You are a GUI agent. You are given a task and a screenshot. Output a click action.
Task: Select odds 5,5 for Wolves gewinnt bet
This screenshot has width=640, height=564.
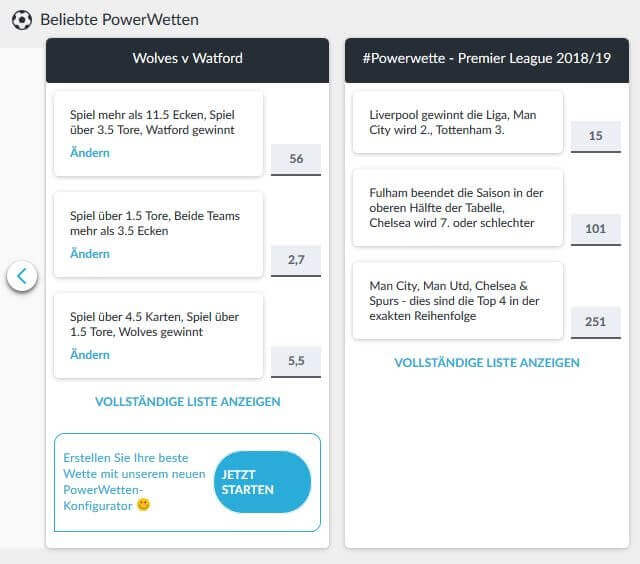(x=296, y=361)
